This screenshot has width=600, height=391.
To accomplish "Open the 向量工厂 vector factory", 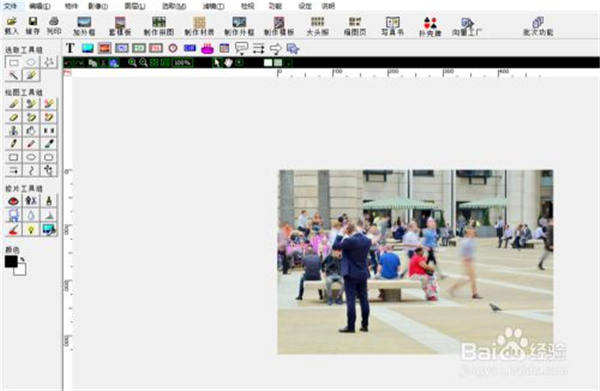I will coord(467,26).
